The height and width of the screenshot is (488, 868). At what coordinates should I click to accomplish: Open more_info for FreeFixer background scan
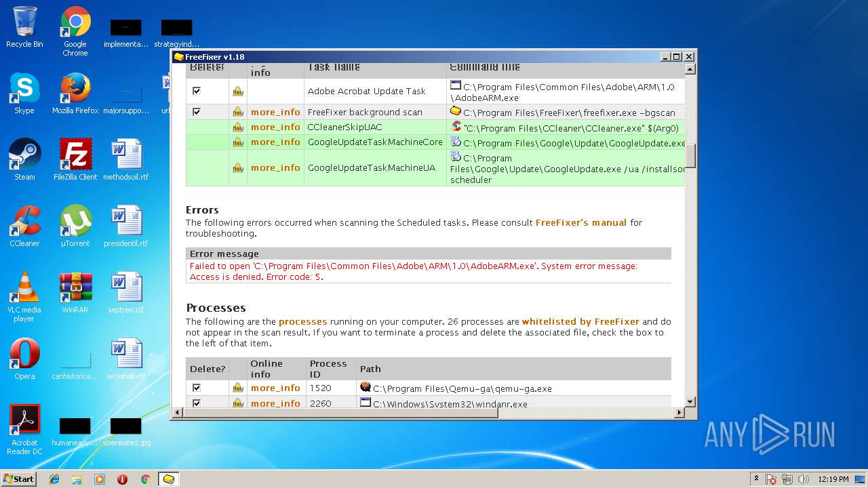(275, 113)
